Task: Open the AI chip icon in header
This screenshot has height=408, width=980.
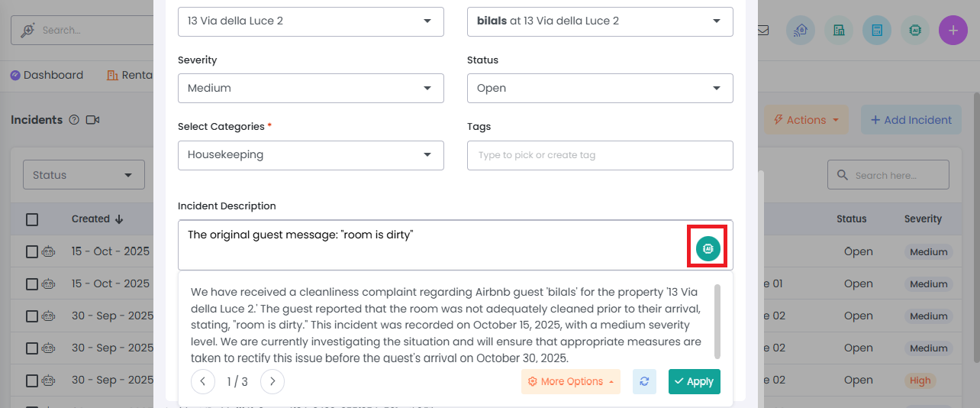Action: pyautogui.click(x=915, y=31)
